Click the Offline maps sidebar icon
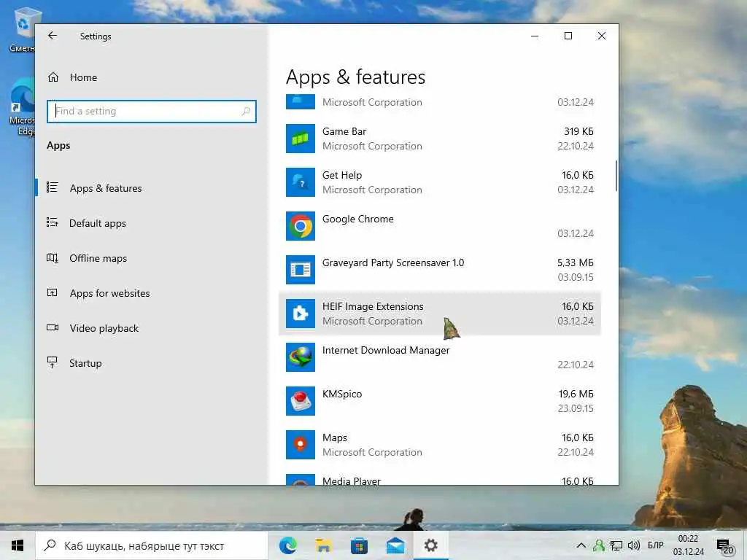The width and height of the screenshot is (747, 560). click(x=53, y=257)
